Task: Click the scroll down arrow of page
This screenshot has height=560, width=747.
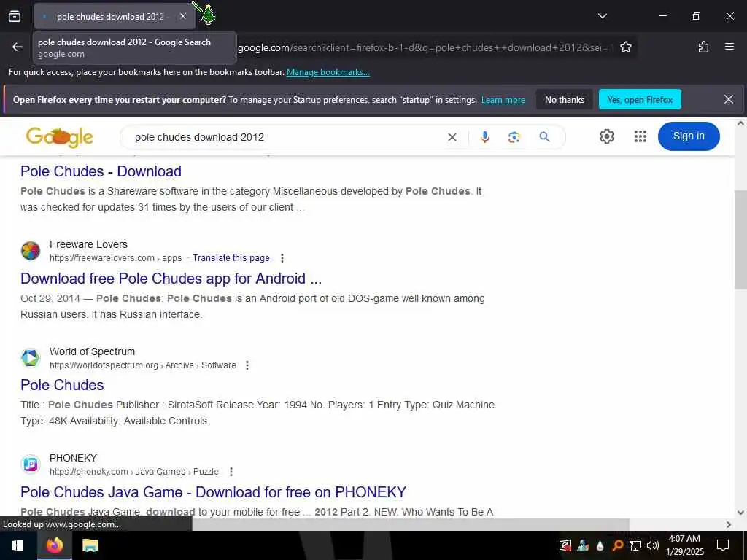Action: (741, 513)
